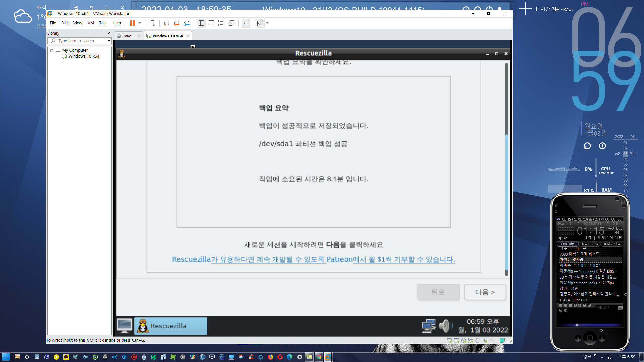
Task: Take a snapshot of this virtual machine
Action: [x=166, y=23]
